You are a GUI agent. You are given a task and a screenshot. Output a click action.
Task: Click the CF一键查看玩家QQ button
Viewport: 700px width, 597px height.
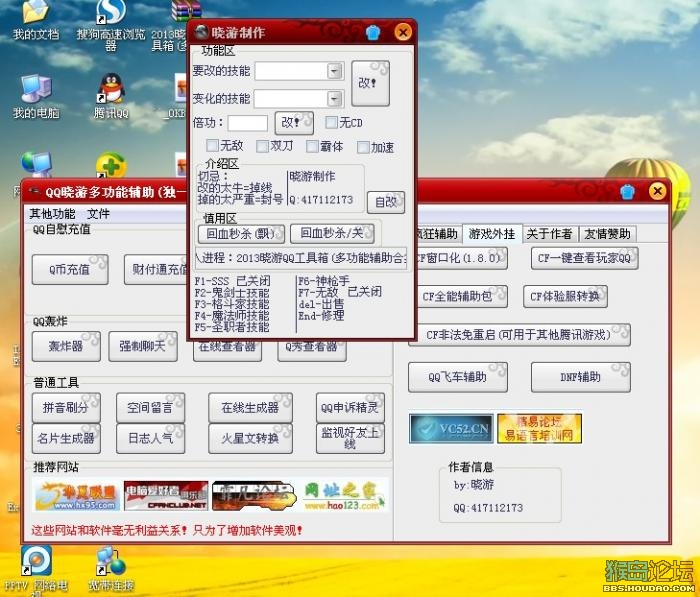coord(584,258)
